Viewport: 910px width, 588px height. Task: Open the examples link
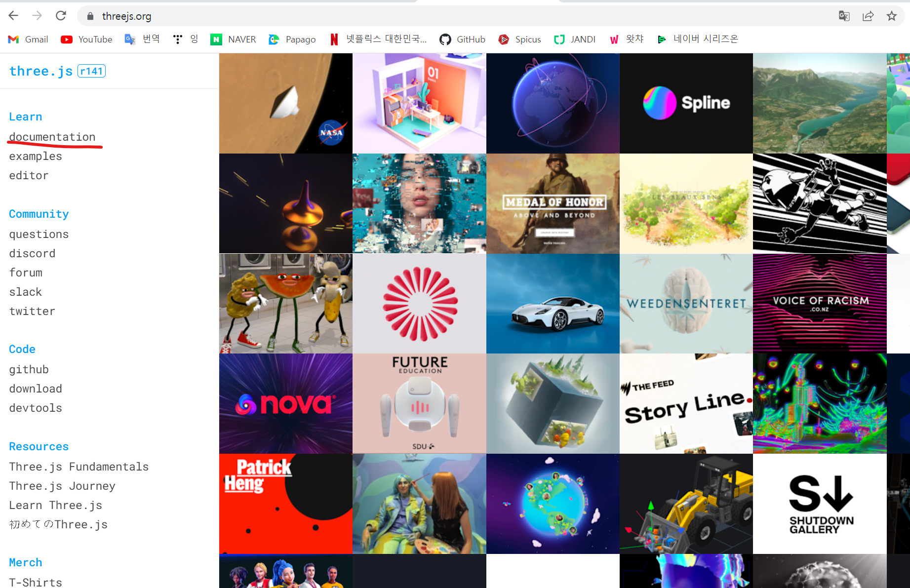tap(36, 156)
